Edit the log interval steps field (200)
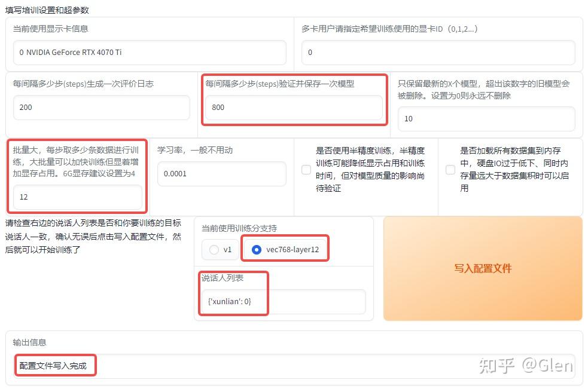The image size is (588, 389). click(101, 108)
